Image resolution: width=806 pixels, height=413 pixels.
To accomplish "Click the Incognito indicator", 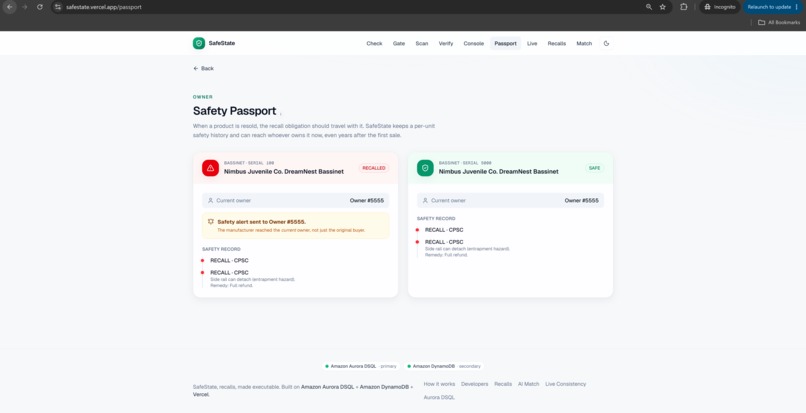I will pos(720,7).
